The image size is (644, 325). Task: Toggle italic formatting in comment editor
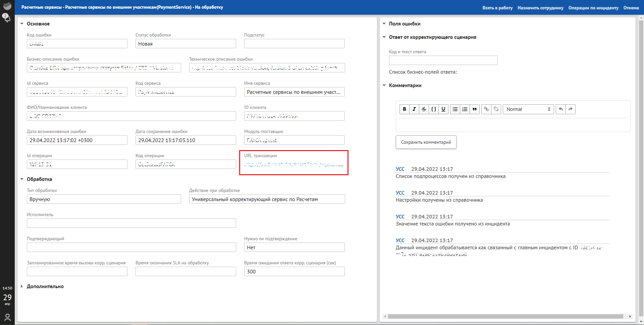point(414,109)
